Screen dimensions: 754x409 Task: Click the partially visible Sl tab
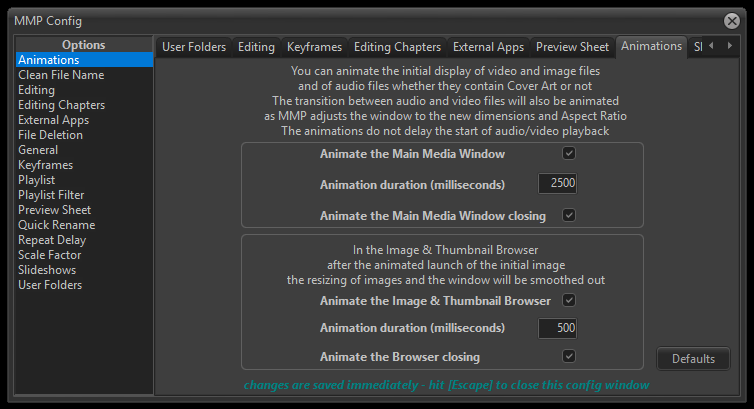coord(696,47)
